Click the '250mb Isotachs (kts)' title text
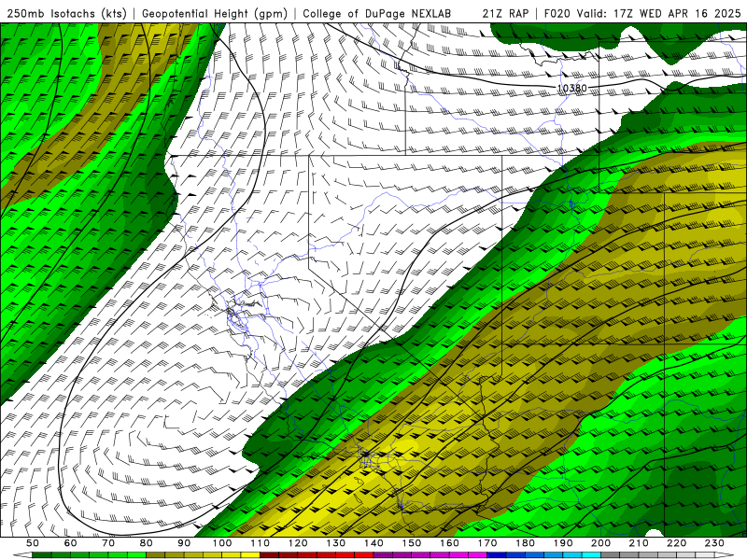Image resolution: width=747 pixels, height=560 pixels. tap(66, 14)
